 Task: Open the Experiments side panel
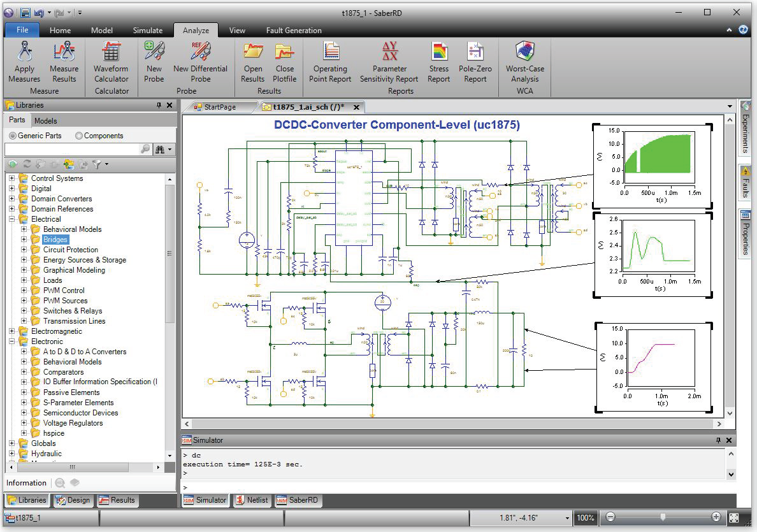tap(746, 127)
